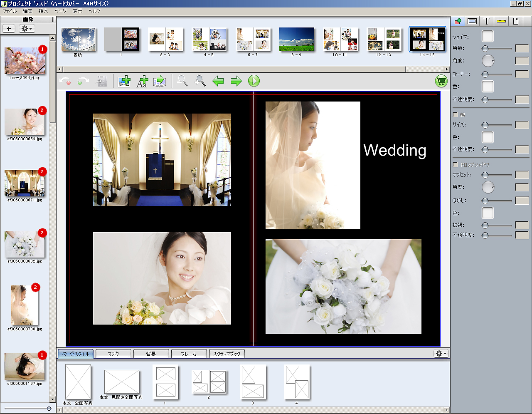
Task: Open the gear dropdown beside the style tabs
Action: pyautogui.click(x=441, y=353)
